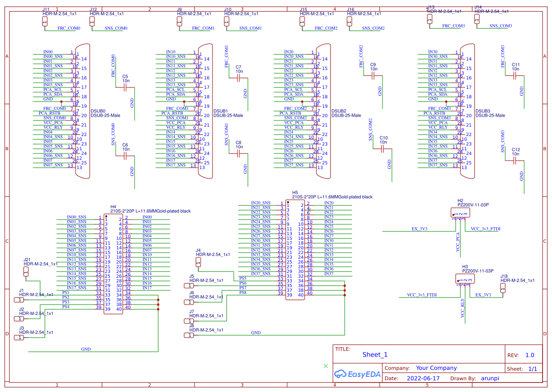The width and height of the screenshot is (552, 392).
Task: Select the DSUB0 connector symbol
Action: 83,111
